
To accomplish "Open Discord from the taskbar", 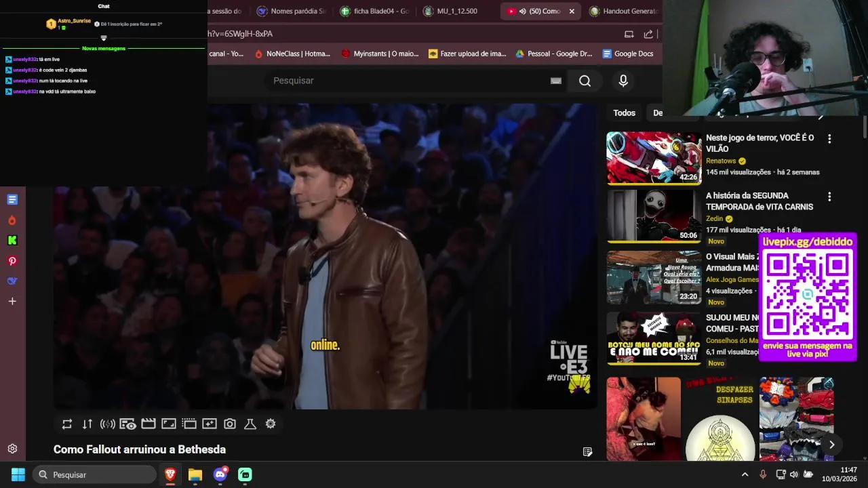I will pyautogui.click(x=220, y=474).
